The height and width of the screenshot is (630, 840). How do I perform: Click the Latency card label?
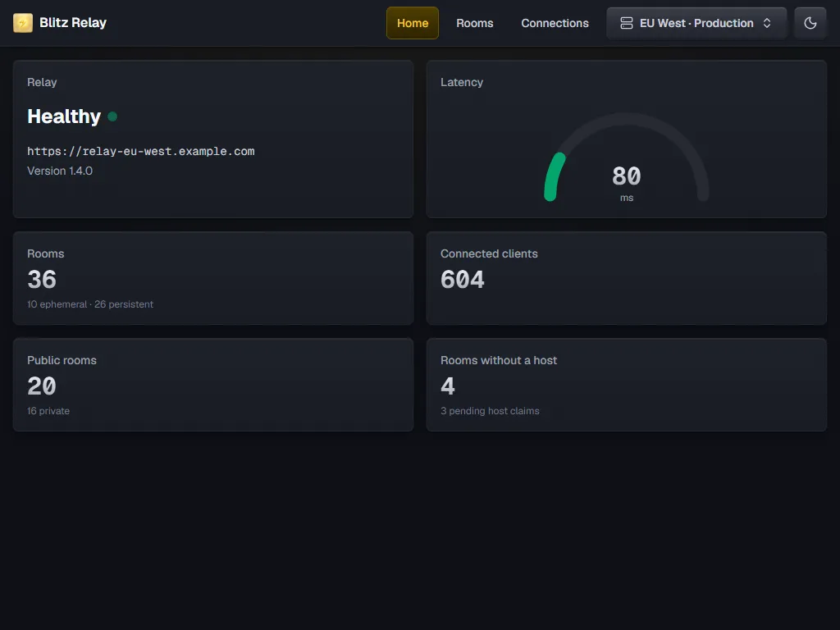pyautogui.click(x=462, y=82)
